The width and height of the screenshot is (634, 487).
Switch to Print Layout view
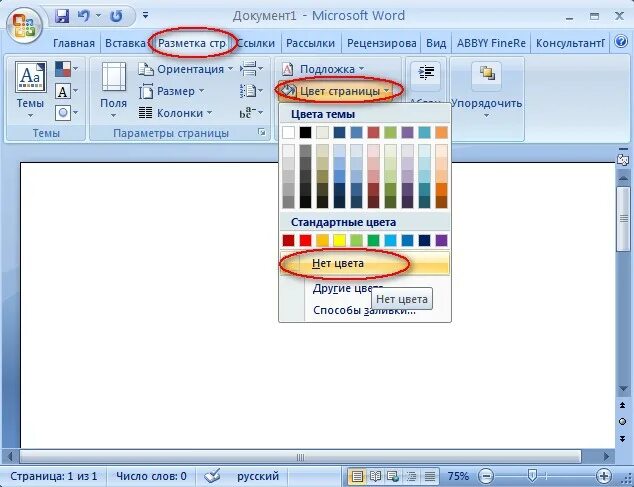[x=357, y=476]
